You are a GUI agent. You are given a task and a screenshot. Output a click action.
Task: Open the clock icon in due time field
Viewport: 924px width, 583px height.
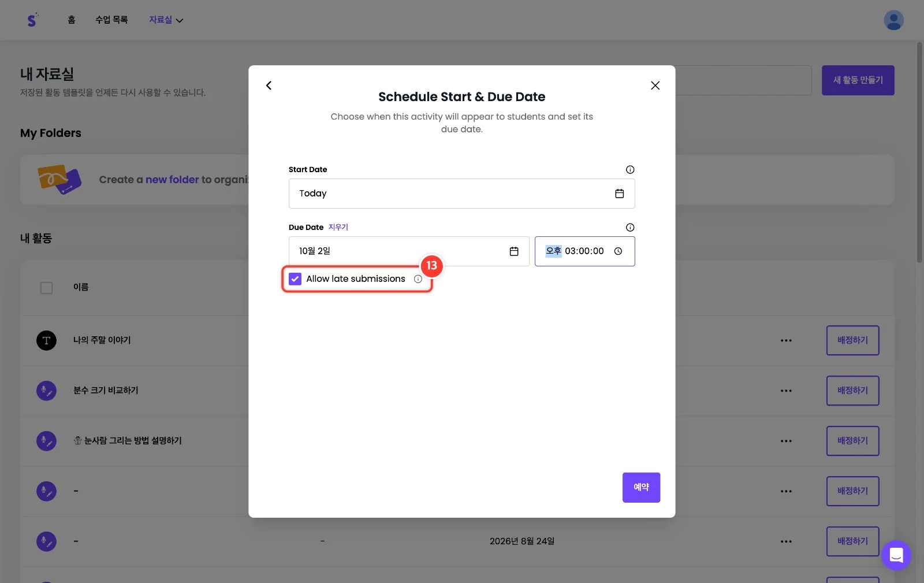pyautogui.click(x=618, y=251)
